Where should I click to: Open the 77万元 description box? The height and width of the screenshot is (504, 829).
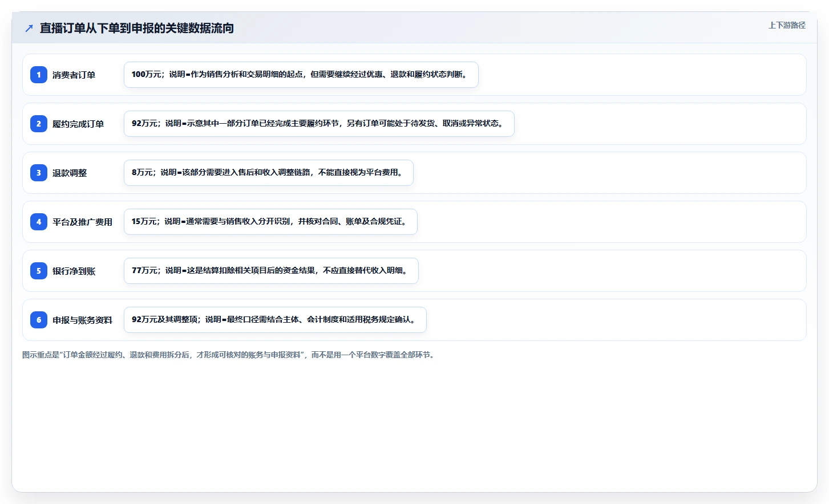coord(271,271)
